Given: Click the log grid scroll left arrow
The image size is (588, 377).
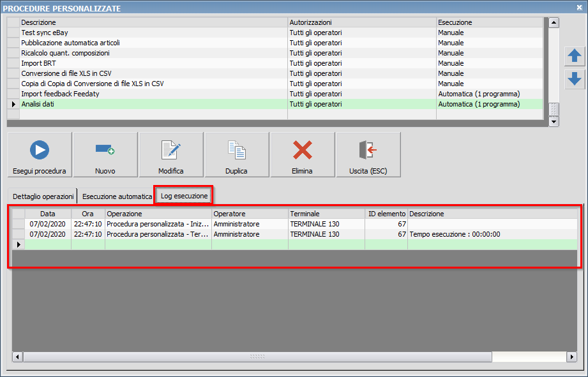Looking at the screenshot, I should pos(17,357).
